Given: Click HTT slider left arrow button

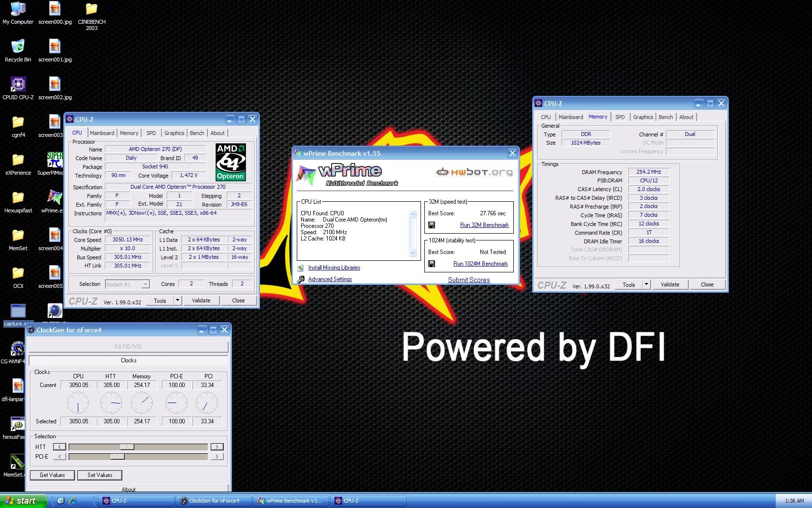Looking at the screenshot, I should coord(59,447).
